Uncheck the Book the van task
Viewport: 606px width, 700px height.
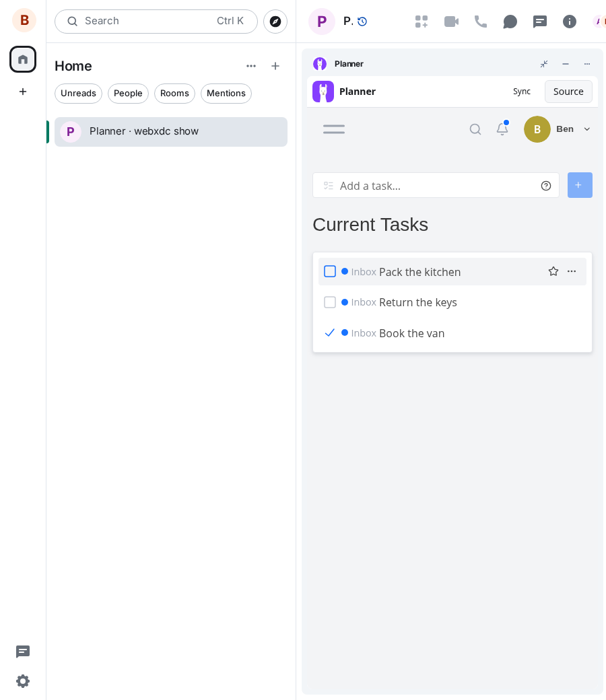(329, 333)
